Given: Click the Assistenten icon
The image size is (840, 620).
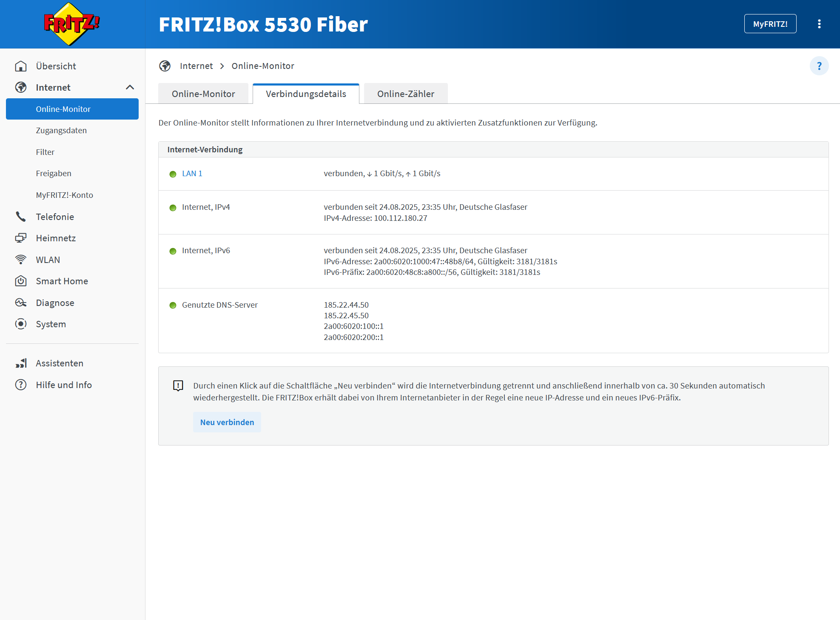Looking at the screenshot, I should 21,363.
